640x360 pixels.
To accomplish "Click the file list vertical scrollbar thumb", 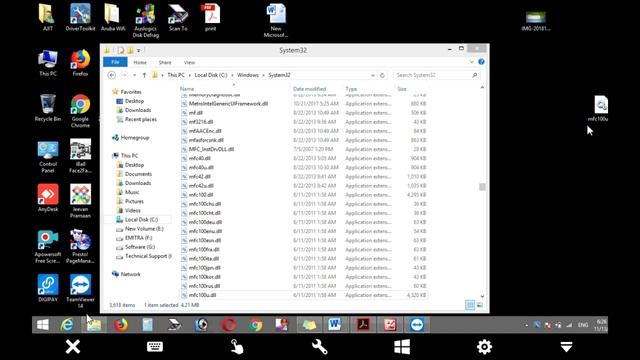I will pyautogui.click(x=482, y=187).
